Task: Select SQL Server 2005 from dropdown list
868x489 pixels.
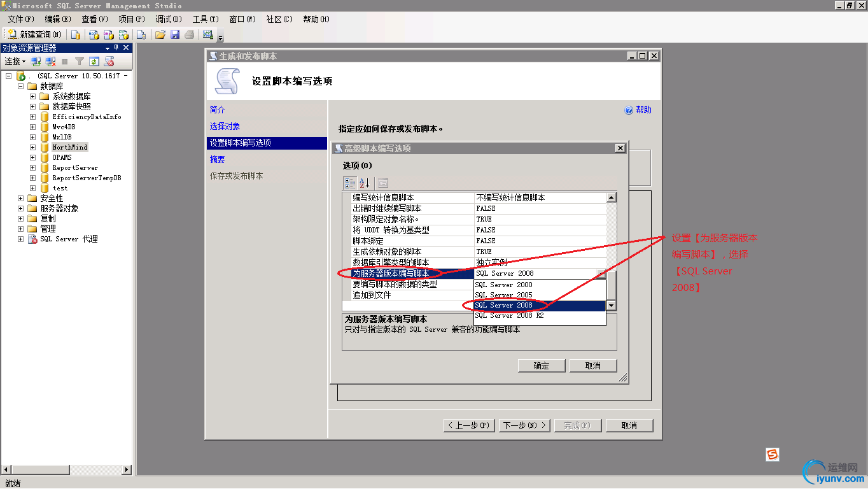Action: (x=540, y=295)
